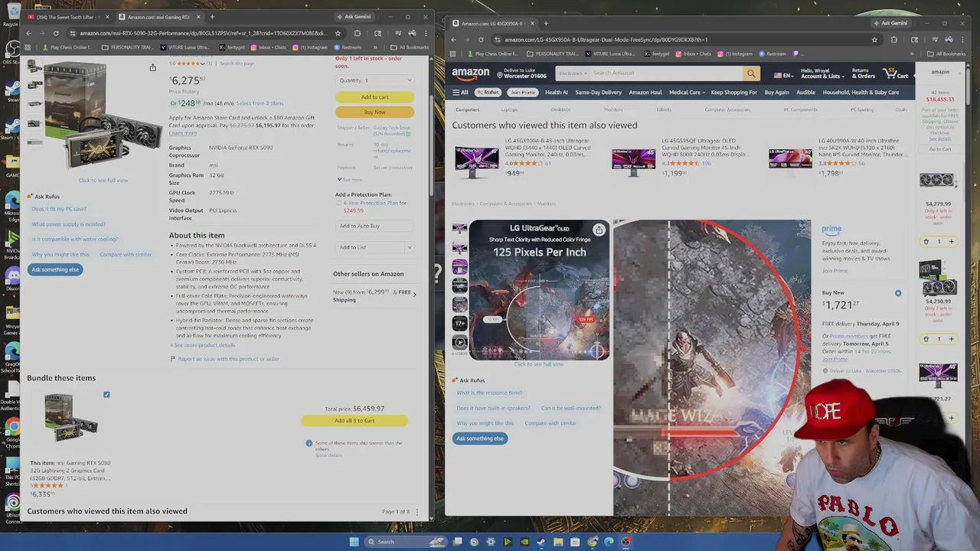
Task: Open the extensions puzzle icon in left Chrome window
Action: click(x=357, y=33)
